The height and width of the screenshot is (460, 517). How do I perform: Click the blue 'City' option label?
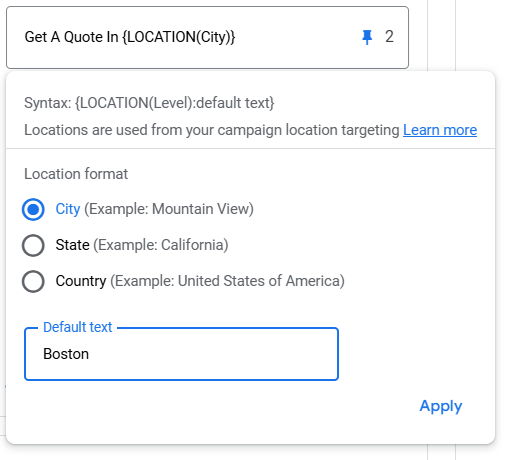click(x=68, y=209)
